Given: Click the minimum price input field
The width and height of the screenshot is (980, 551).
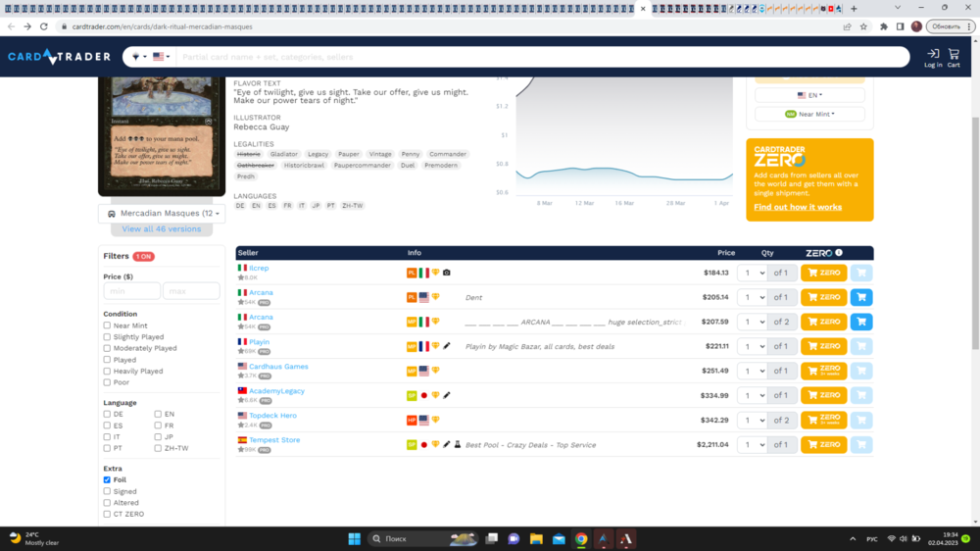Looking at the screenshot, I should pyautogui.click(x=131, y=291).
